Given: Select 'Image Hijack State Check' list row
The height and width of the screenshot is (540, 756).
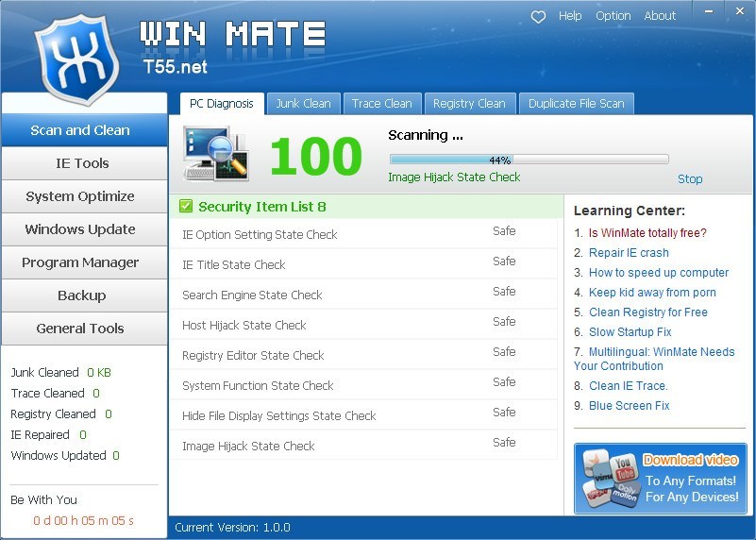Looking at the screenshot, I should tap(363, 446).
